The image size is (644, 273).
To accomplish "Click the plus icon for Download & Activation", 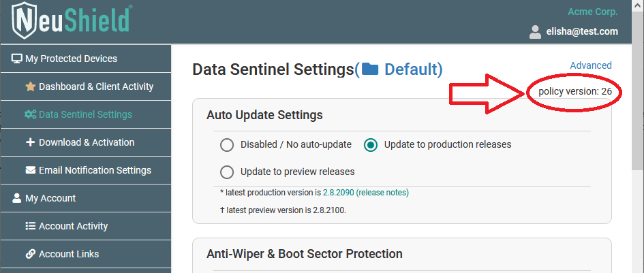I will pyautogui.click(x=31, y=142).
